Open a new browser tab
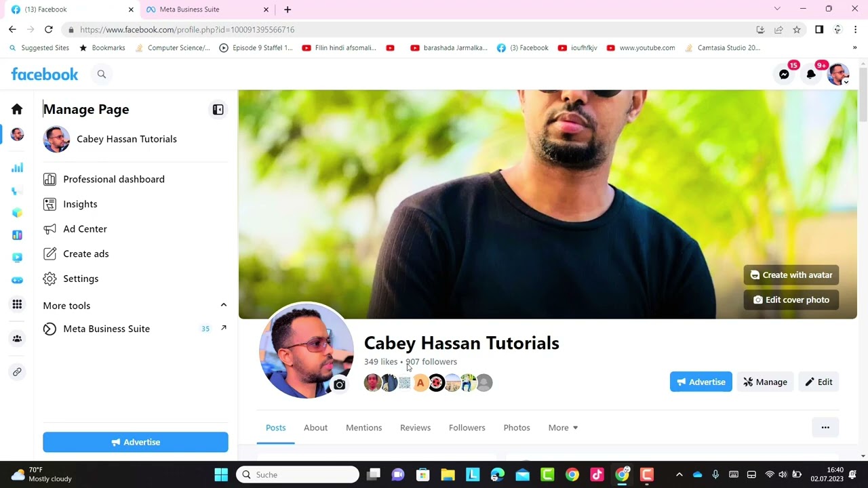Image resolution: width=868 pixels, height=488 pixels. (x=288, y=9)
